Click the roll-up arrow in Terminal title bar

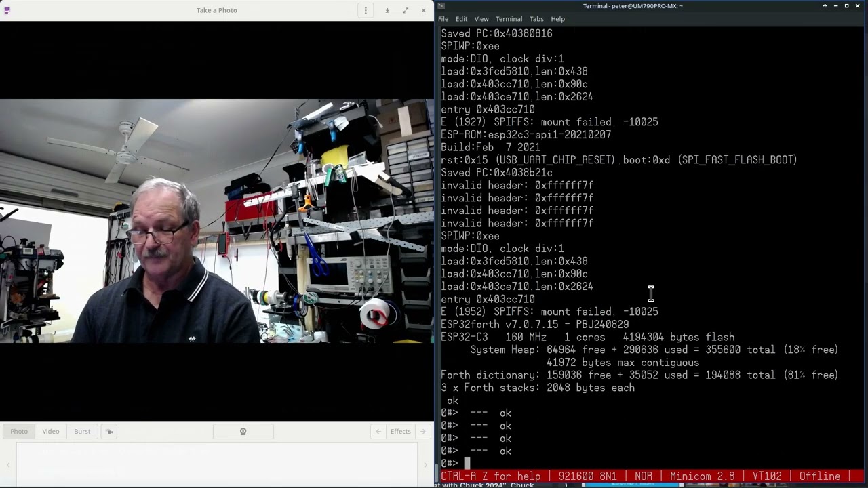pos(825,6)
